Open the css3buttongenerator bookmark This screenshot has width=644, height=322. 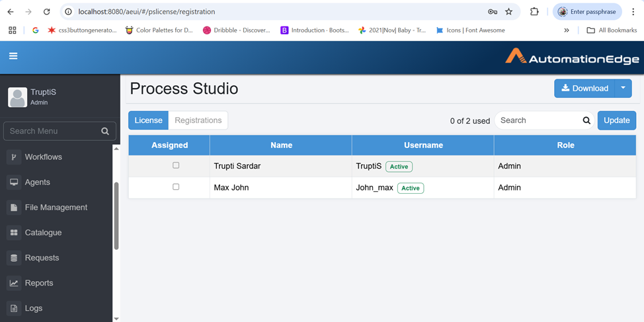(x=82, y=30)
